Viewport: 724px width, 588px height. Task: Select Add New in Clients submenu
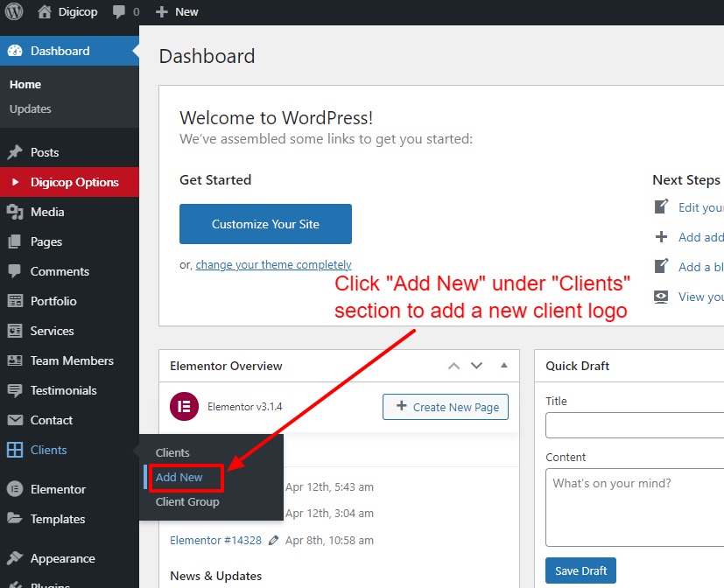click(179, 478)
